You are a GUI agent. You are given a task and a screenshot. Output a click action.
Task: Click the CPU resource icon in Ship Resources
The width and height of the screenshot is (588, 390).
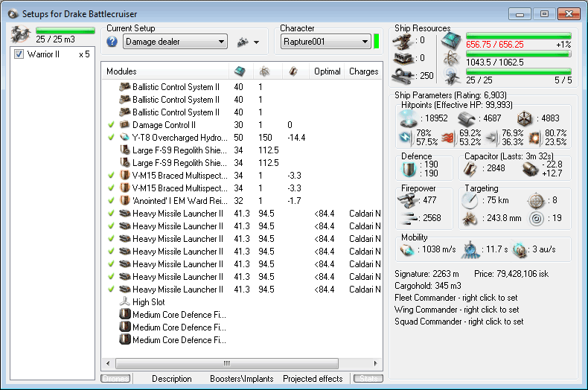click(451, 41)
